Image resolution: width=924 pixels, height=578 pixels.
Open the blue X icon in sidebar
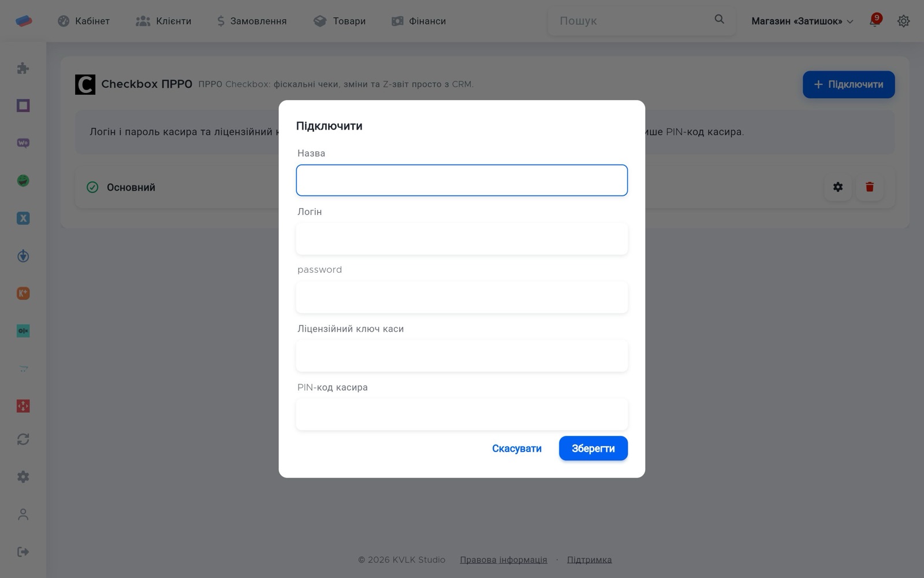(23, 218)
